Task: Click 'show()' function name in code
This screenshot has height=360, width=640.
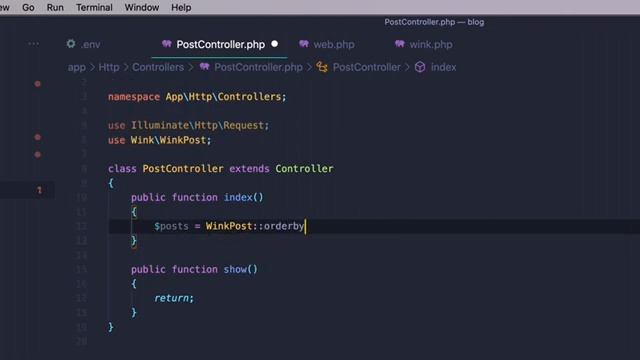Action: [x=240, y=269]
